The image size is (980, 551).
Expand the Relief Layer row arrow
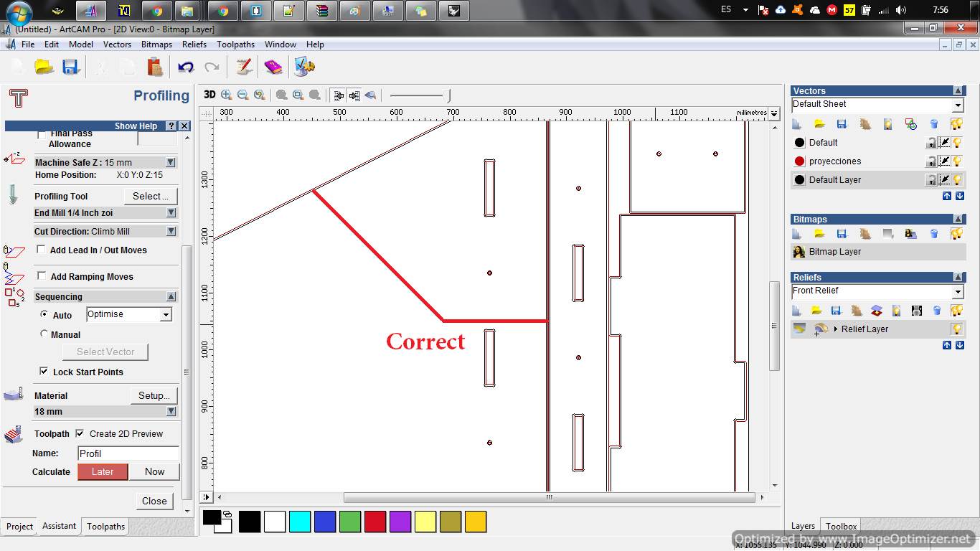coord(836,329)
